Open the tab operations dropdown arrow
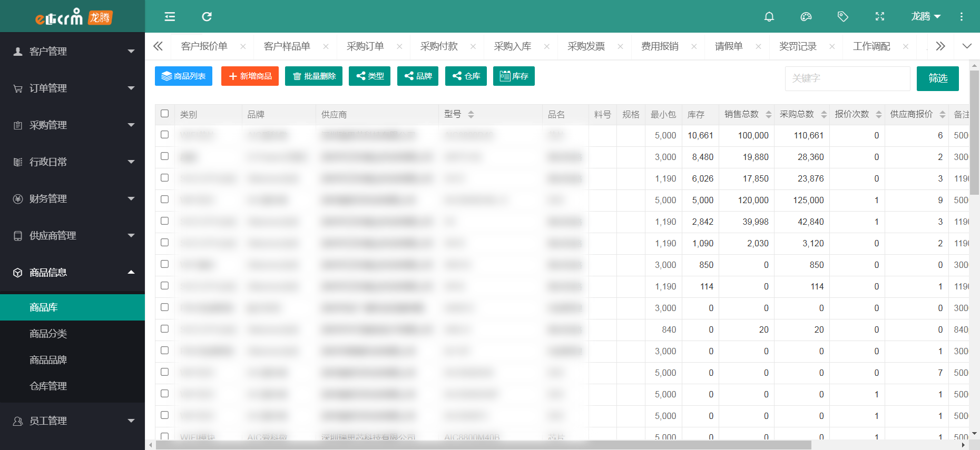This screenshot has height=450, width=980. (966, 46)
